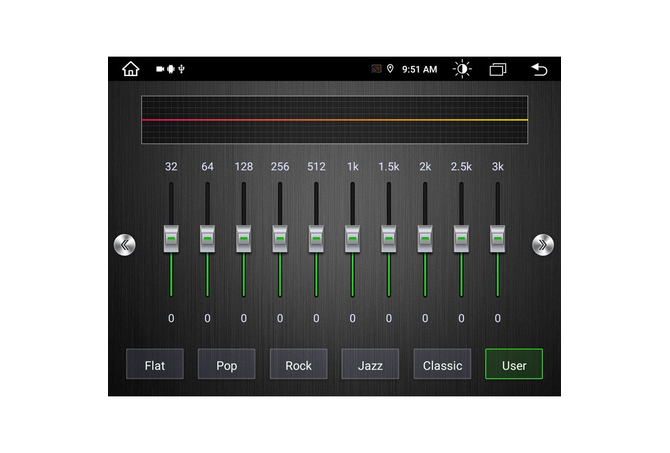Switch to the Jazz preset

click(x=370, y=365)
